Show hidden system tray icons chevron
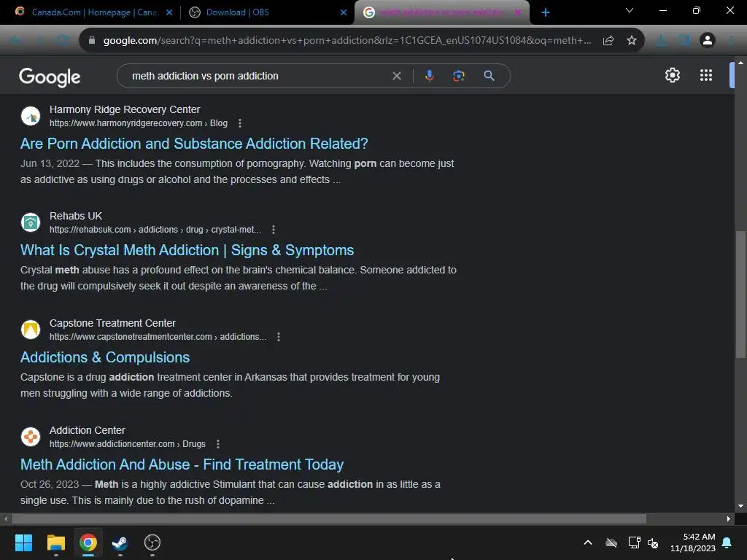Image resolution: width=747 pixels, height=560 pixels. tap(588, 542)
